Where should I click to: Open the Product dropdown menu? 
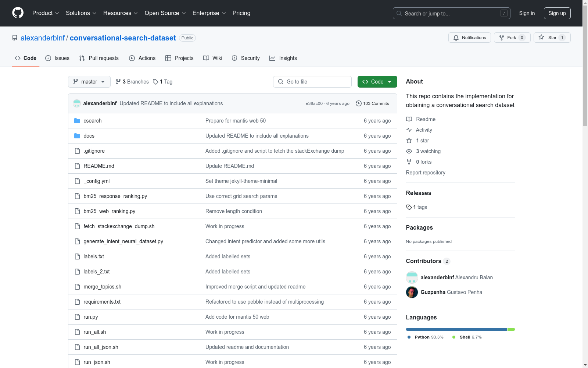click(46, 13)
